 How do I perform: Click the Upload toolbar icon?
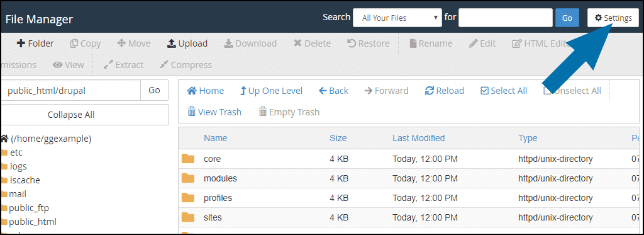(171, 43)
